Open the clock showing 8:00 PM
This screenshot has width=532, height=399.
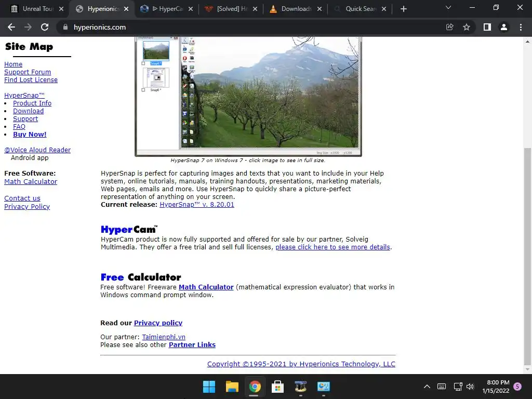click(x=496, y=387)
